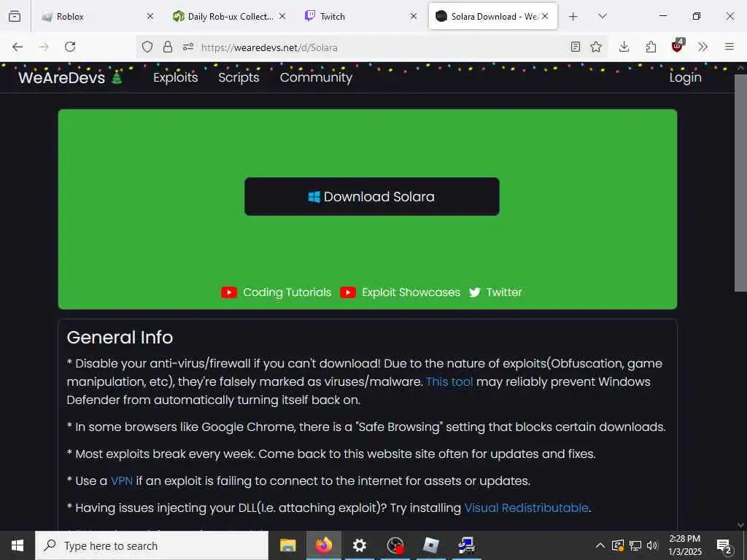Close the Twitch tab

point(414,16)
